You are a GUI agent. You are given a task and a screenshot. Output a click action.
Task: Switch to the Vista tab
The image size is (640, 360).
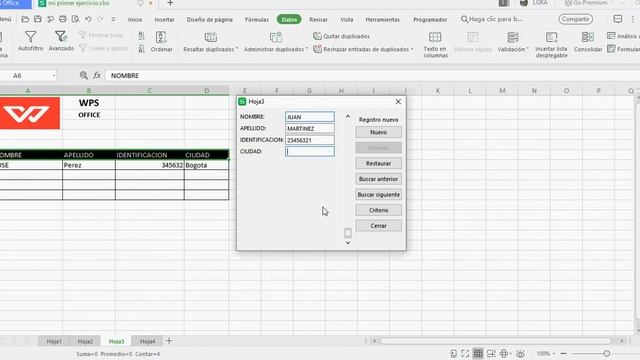coord(347,20)
